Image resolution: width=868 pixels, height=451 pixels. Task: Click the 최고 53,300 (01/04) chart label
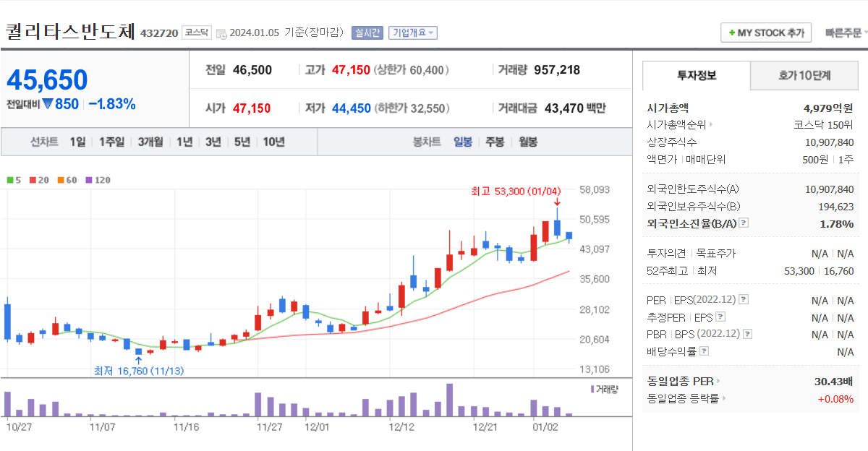tap(516, 191)
